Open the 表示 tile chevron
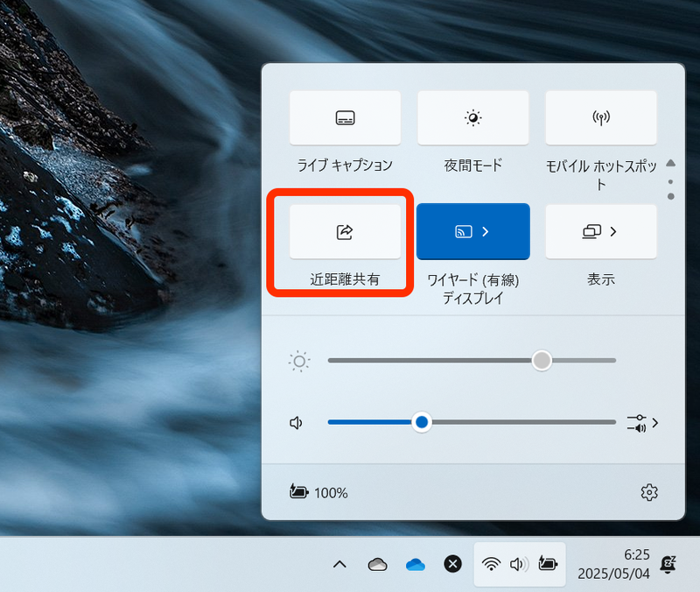The image size is (700, 592). (x=612, y=231)
